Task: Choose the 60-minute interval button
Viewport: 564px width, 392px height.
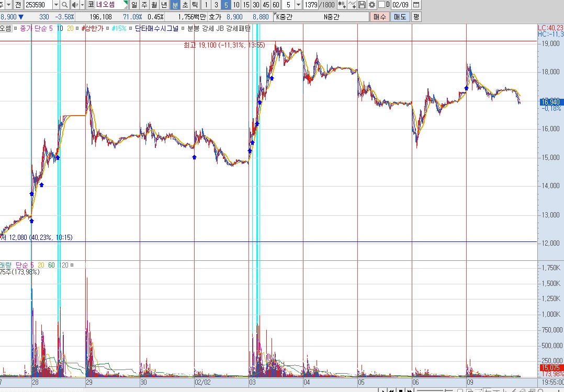Action: (x=276, y=5)
